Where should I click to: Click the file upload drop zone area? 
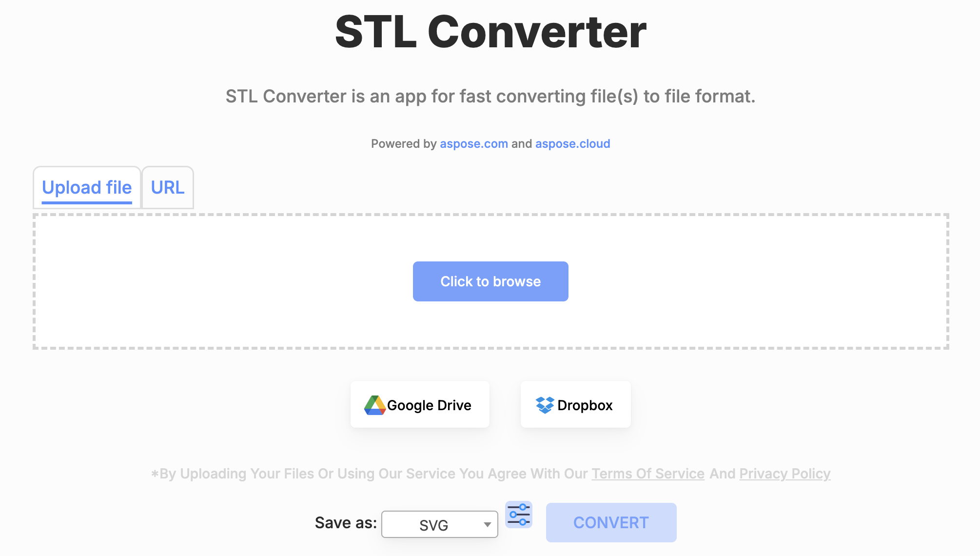[x=490, y=281]
